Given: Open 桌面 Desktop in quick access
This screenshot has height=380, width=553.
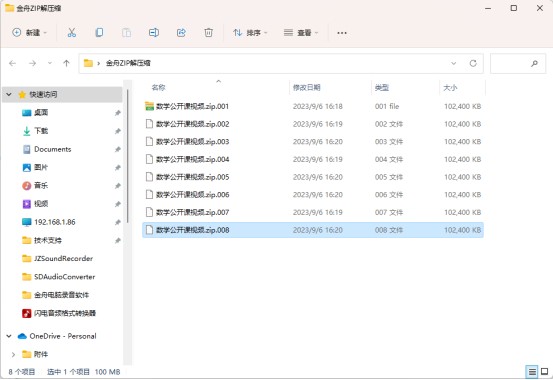Looking at the screenshot, I should click(41, 113).
